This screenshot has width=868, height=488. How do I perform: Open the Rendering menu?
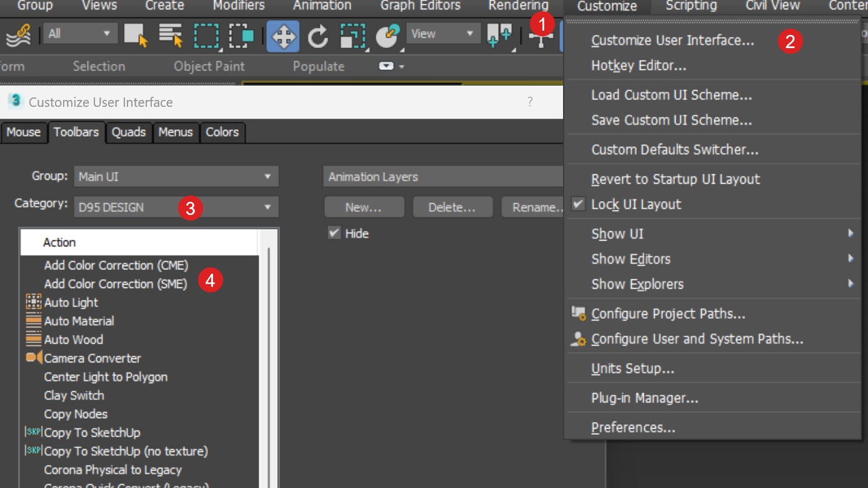517,6
